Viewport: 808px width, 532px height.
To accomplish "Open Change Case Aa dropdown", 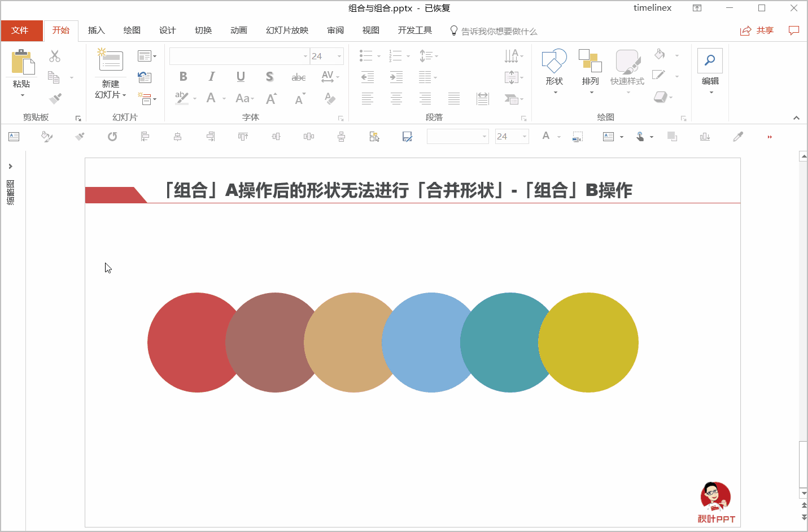I will (x=244, y=98).
